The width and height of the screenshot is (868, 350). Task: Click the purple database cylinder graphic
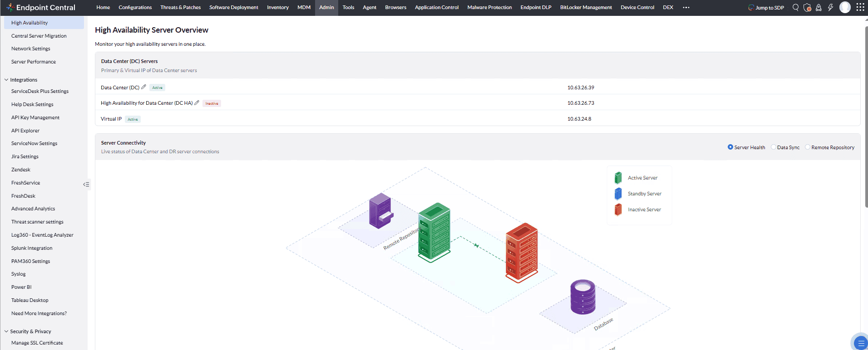[x=583, y=297]
